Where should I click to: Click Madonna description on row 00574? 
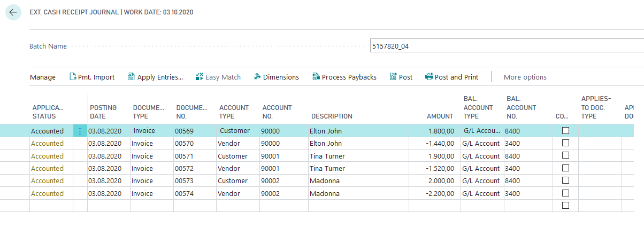325,193
